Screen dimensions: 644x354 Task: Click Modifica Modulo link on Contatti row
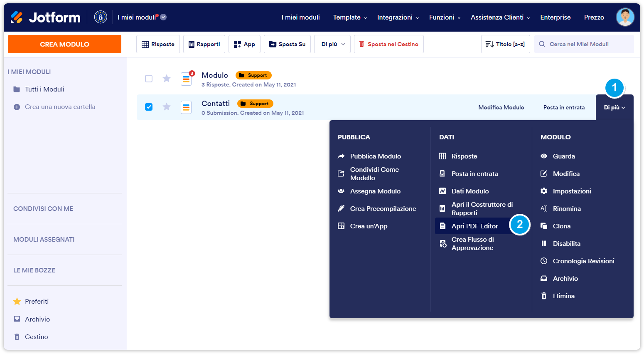click(501, 107)
